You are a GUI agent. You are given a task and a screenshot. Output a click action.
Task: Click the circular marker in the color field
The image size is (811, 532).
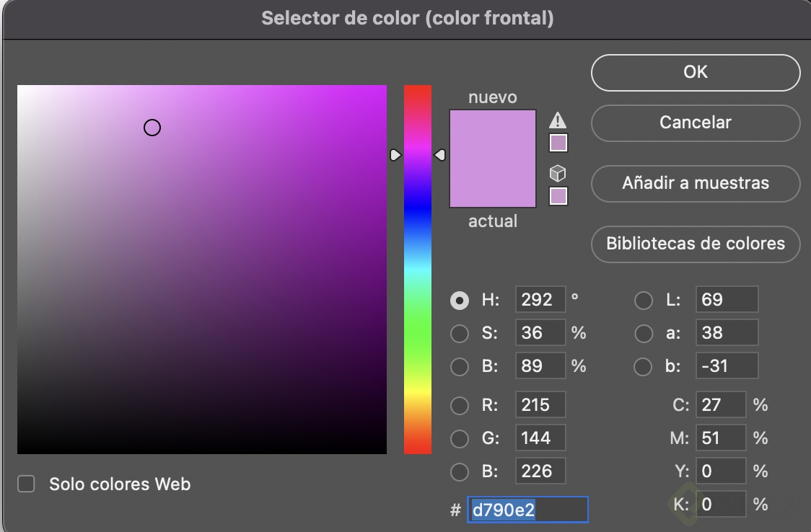click(x=152, y=128)
